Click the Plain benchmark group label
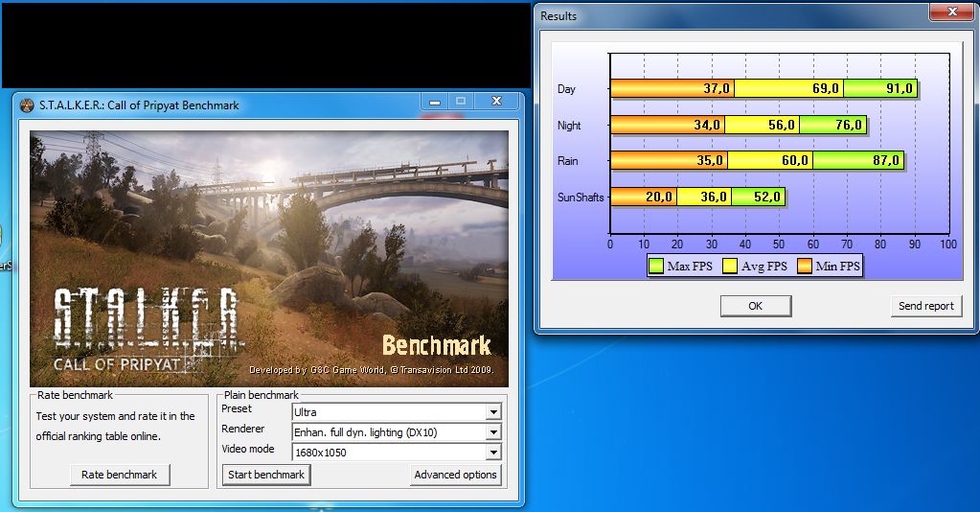Screen dimensions: 980x512 coord(262,395)
